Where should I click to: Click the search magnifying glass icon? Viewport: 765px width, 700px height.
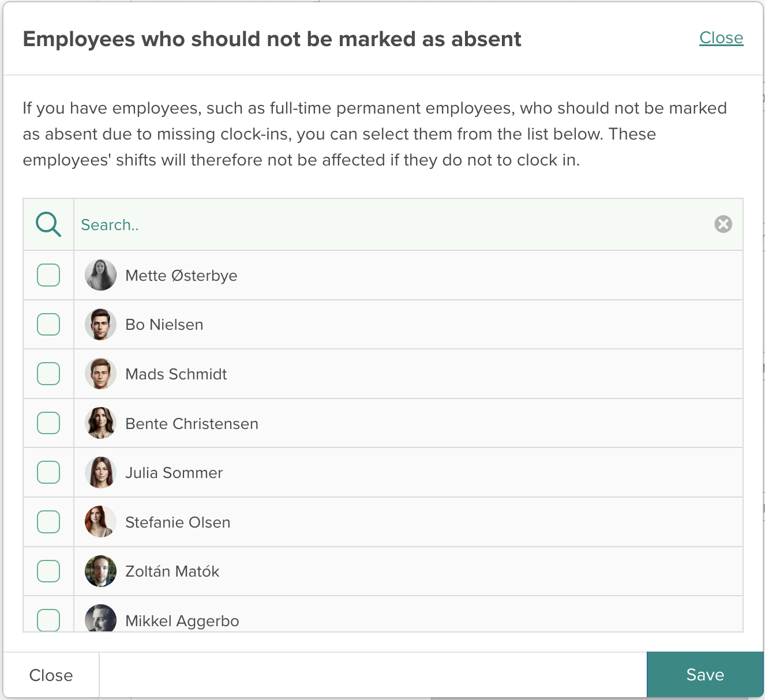coord(48,224)
